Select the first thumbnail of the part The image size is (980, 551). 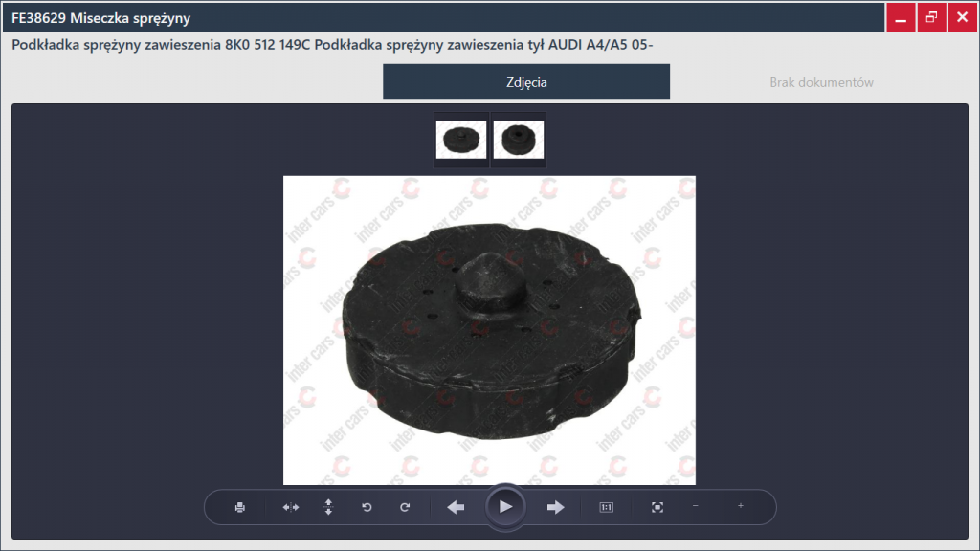pos(461,140)
